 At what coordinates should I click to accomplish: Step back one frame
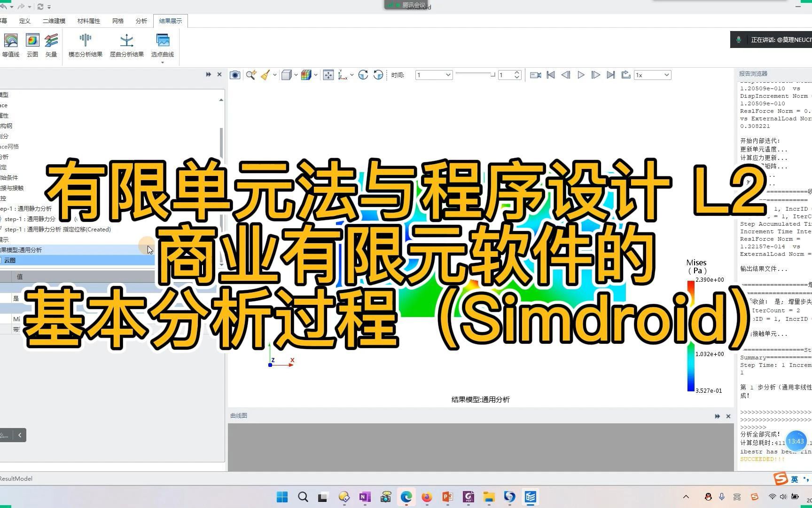[x=566, y=75]
